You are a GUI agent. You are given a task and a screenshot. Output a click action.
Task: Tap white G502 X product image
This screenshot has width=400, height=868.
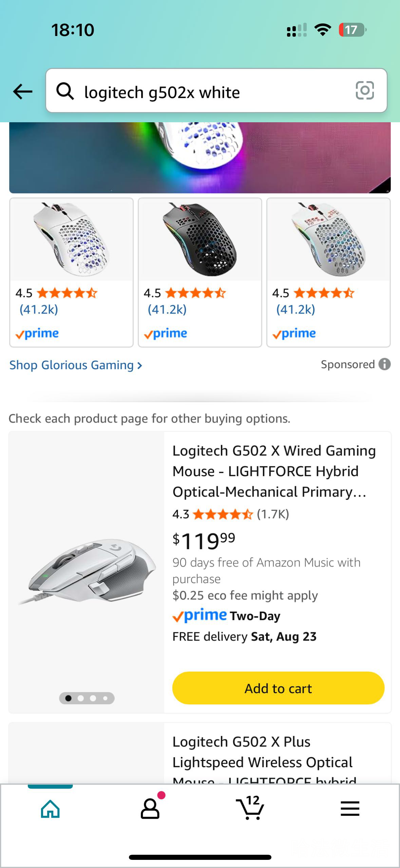point(87,571)
